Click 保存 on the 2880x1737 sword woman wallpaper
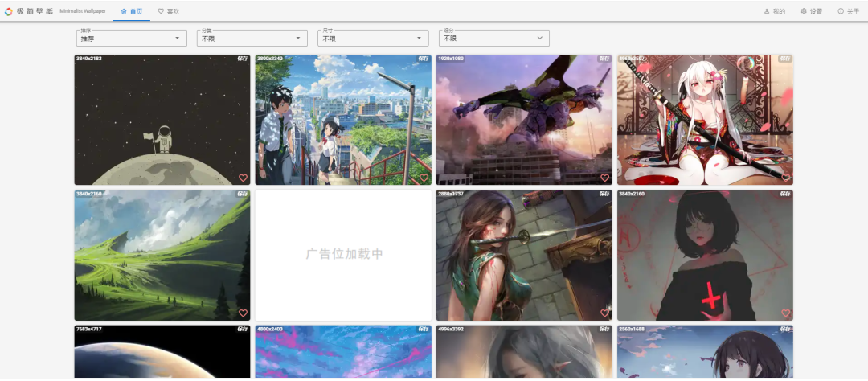The width and height of the screenshot is (868, 381). click(604, 194)
